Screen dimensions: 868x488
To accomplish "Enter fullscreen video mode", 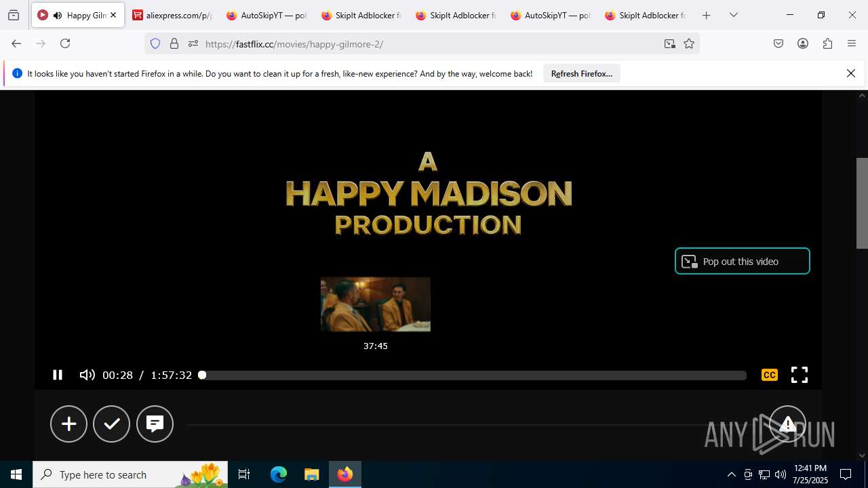I will [x=800, y=375].
